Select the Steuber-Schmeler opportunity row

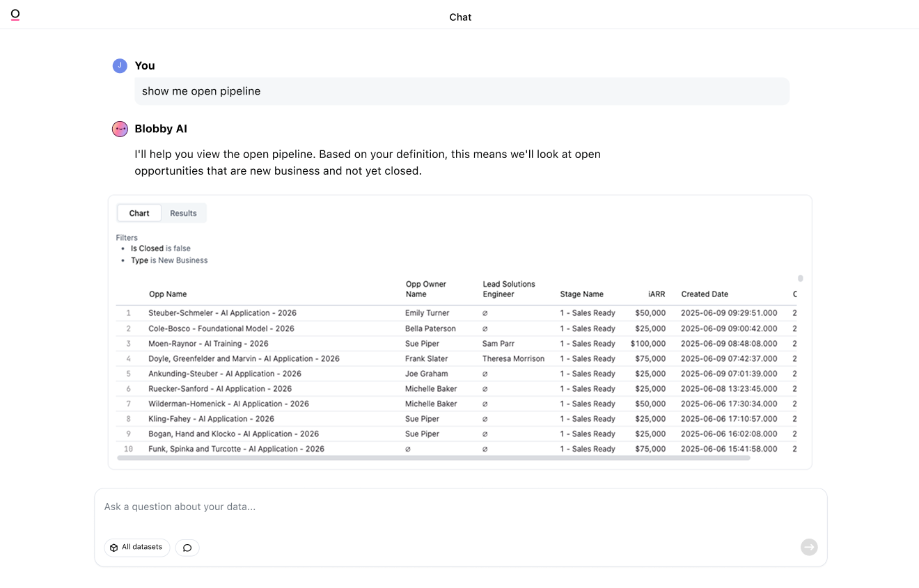tap(222, 313)
